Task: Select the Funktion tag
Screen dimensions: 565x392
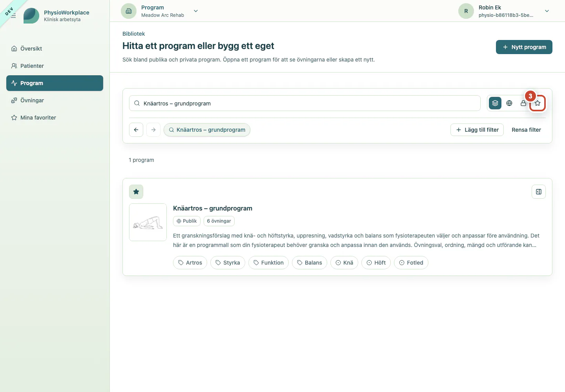Action: [x=268, y=263]
